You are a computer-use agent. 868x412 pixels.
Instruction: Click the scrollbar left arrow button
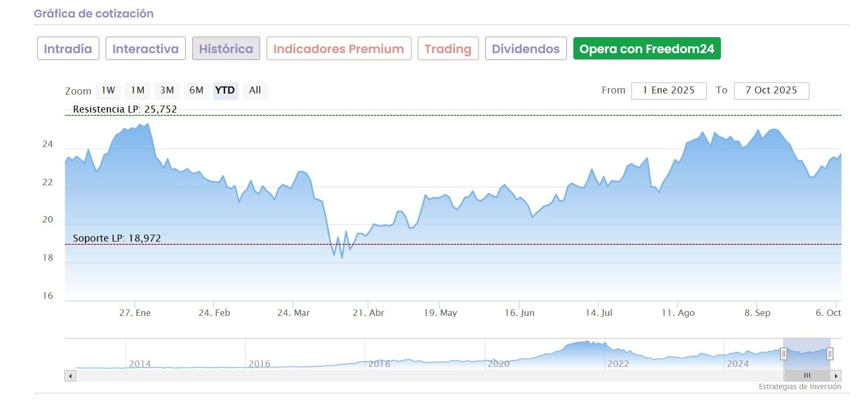click(x=70, y=376)
